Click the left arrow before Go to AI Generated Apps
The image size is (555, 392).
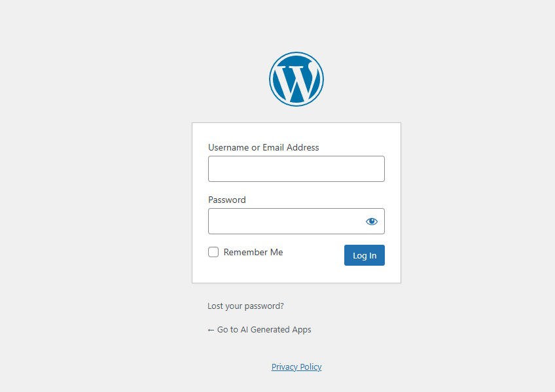(211, 330)
